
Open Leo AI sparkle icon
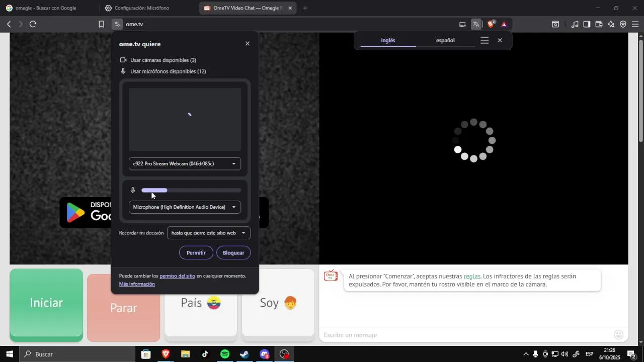[611, 24]
